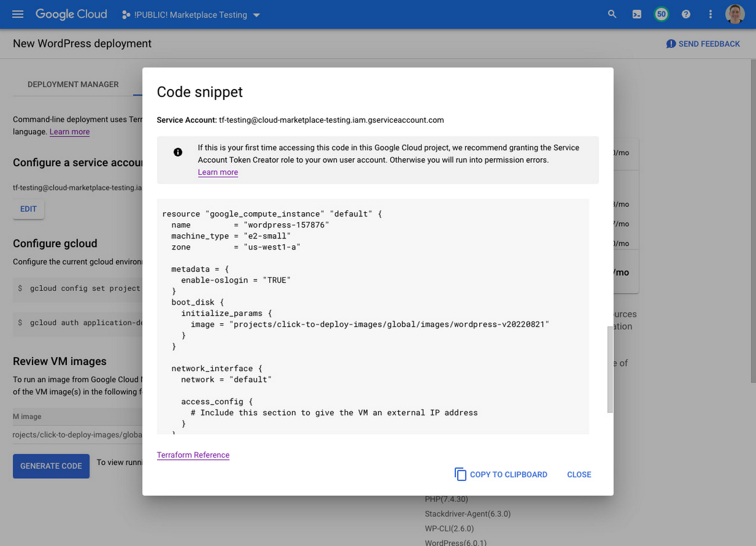Click the Generate Code button

coord(51,466)
